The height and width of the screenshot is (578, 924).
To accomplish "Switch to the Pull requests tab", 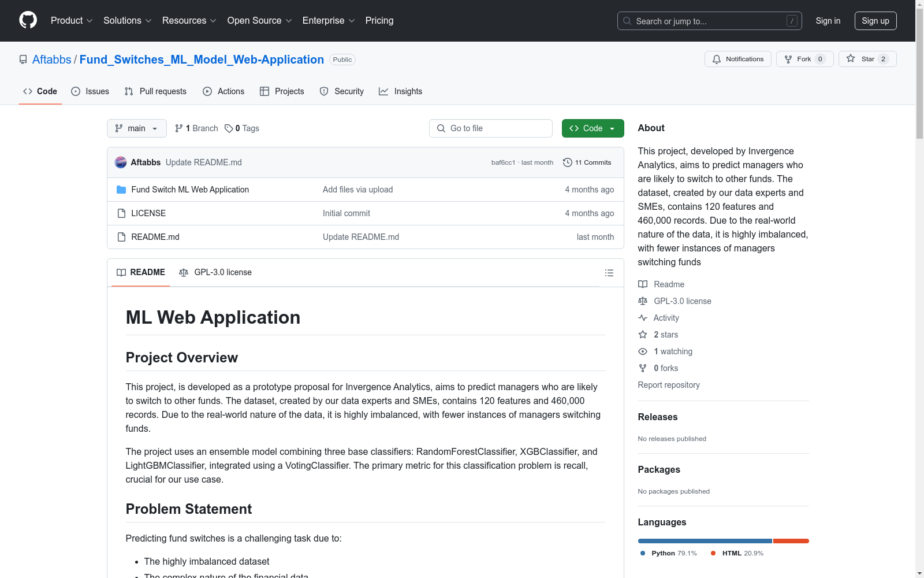I will click(x=155, y=91).
